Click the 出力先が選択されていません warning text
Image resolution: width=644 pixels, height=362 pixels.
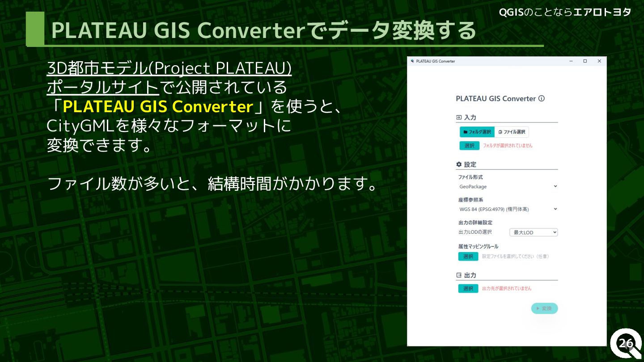point(507,289)
